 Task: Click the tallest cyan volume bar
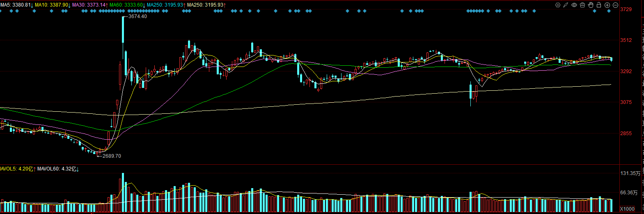pyautogui.click(x=123, y=192)
